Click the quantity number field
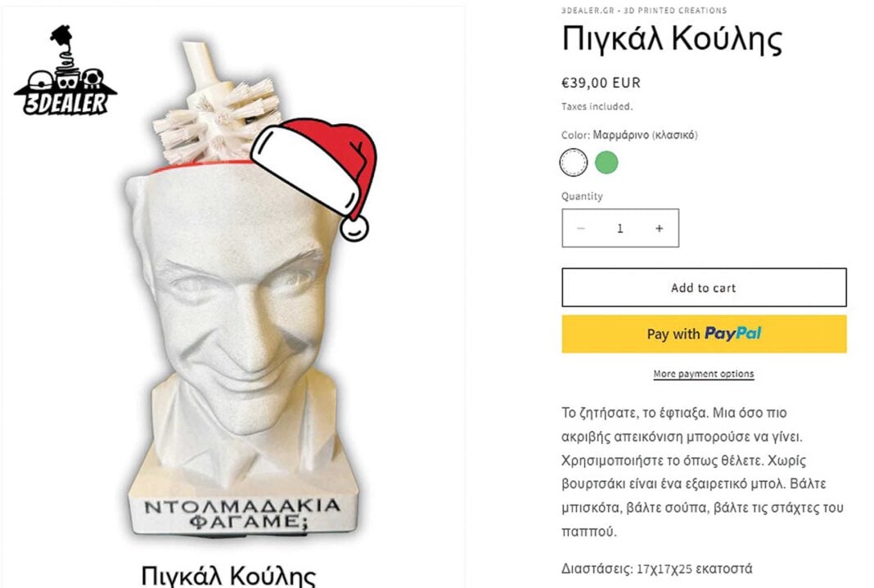The width and height of the screenshot is (874, 588). click(619, 228)
